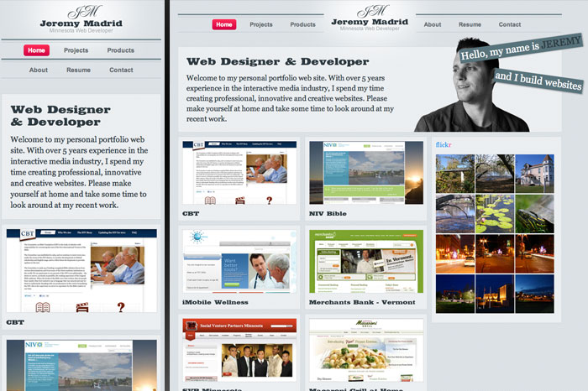Click the 'and I build websites' banner

538,81
